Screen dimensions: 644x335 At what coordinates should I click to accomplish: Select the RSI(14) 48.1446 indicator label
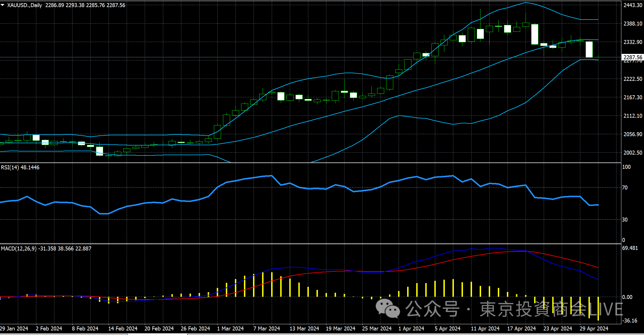(20, 167)
